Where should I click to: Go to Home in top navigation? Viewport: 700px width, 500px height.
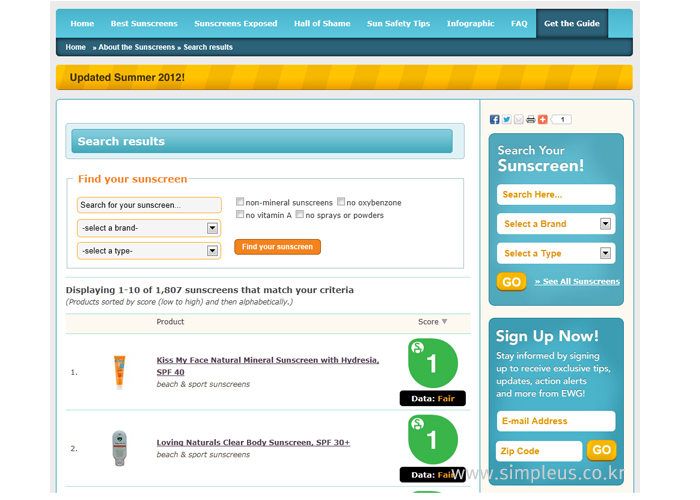click(x=82, y=24)
